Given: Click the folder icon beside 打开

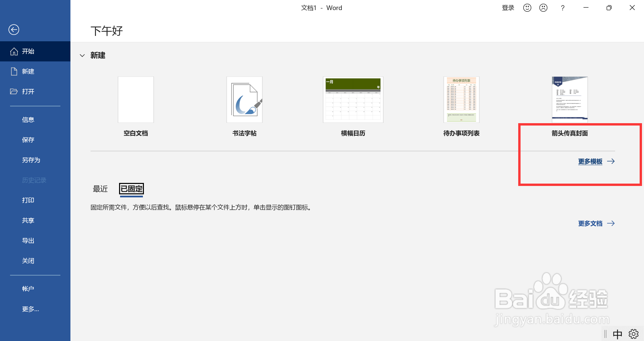Looking at the screenshot, I should tap(14, 91).
